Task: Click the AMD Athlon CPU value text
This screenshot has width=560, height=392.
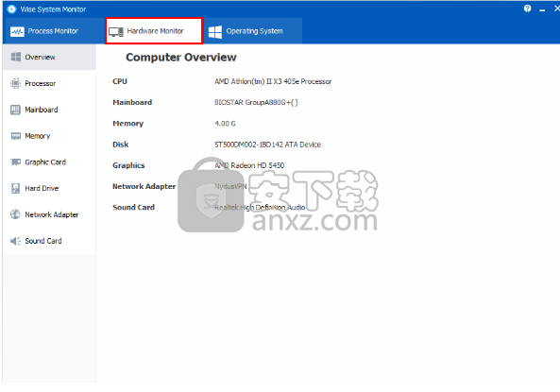Action: click(x=273, y=81)
